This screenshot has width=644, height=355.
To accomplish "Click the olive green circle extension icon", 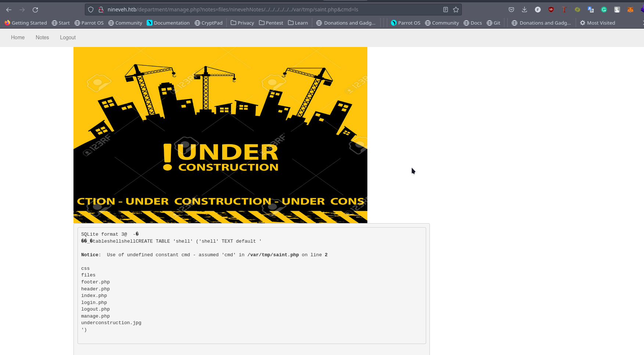I will [x=578, y=10].
